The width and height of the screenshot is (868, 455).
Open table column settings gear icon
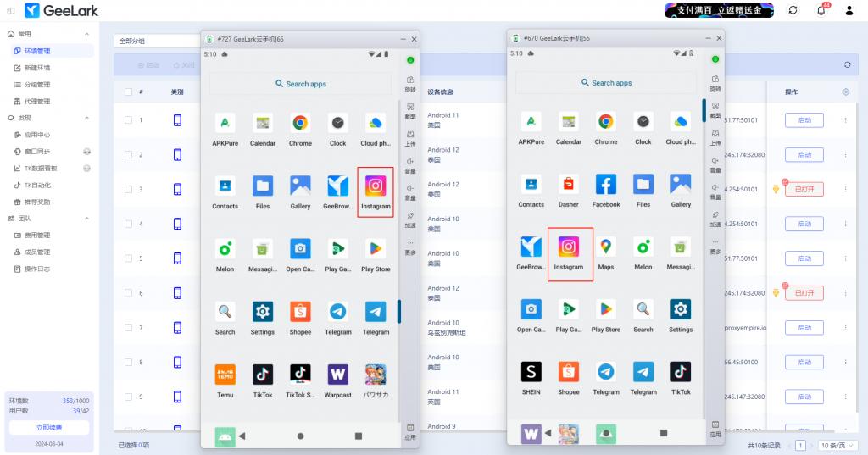click(x=845, y=92)
